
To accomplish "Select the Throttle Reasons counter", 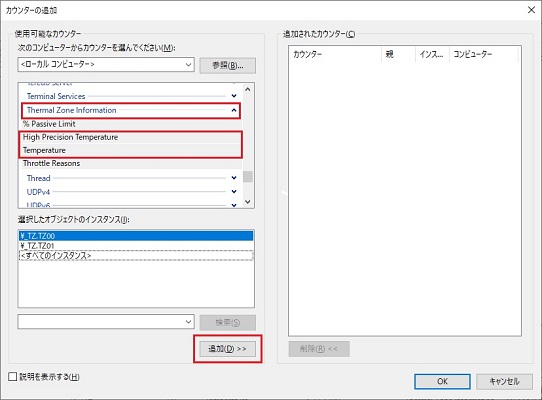I will tap(131, 163).
